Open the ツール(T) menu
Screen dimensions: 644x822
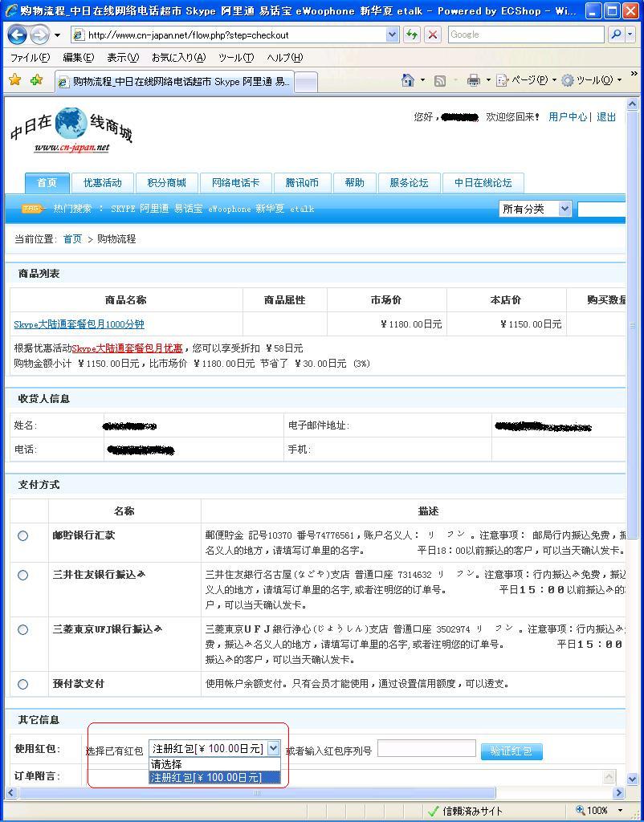point(236,58)
